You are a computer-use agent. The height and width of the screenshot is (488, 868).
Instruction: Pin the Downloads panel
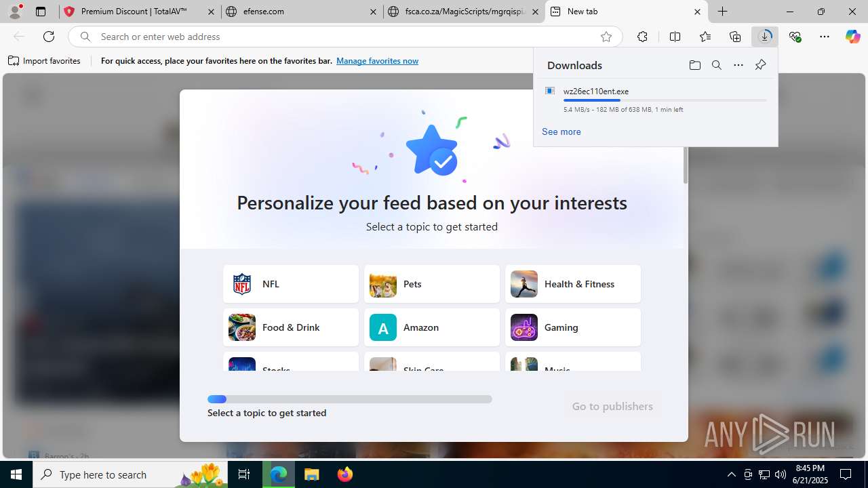point(760,65)
